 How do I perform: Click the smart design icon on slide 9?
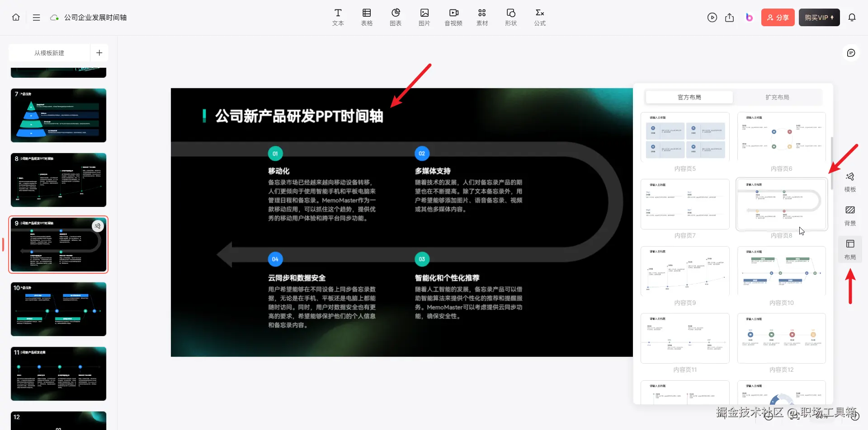tap(98, 226)
